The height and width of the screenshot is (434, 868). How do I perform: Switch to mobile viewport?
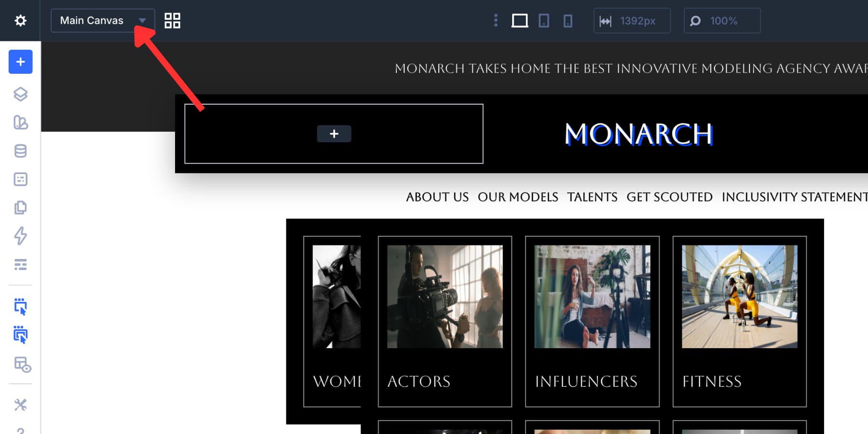click(568, 21)
